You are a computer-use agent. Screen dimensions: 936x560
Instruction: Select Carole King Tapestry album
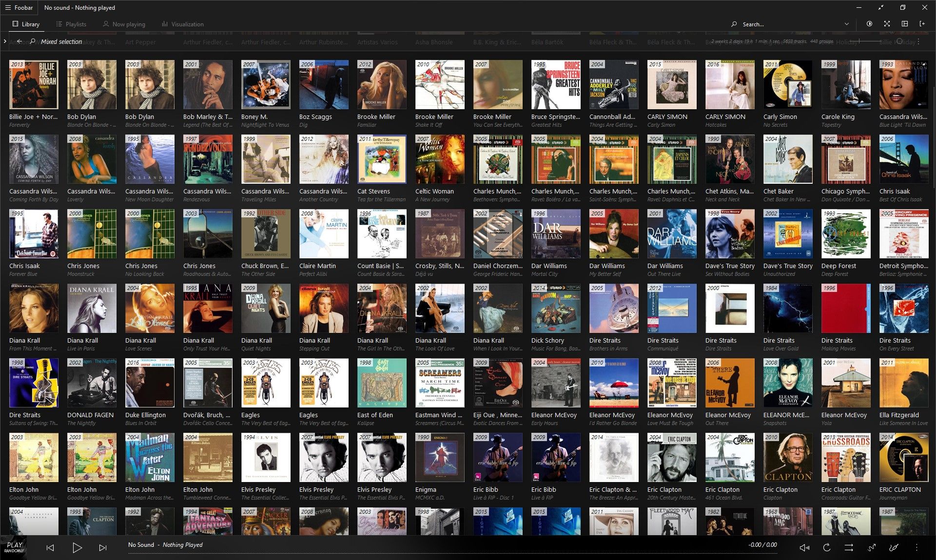pos(846,84)
